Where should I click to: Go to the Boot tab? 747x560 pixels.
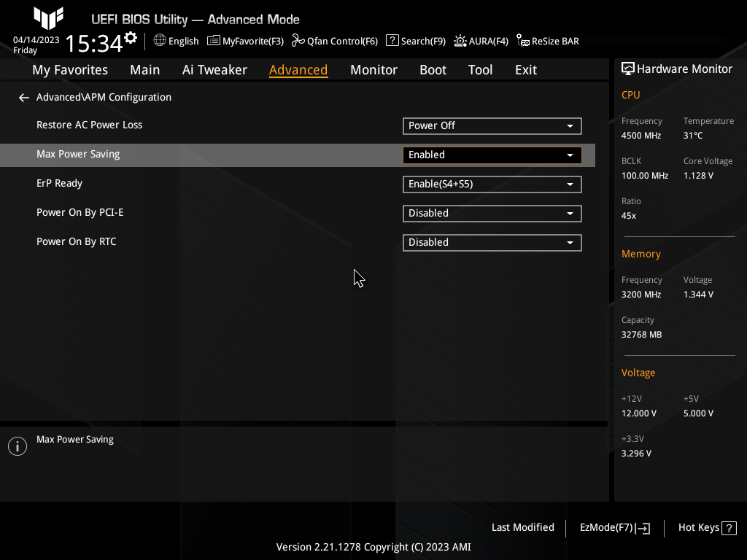[x=433, y=70]
